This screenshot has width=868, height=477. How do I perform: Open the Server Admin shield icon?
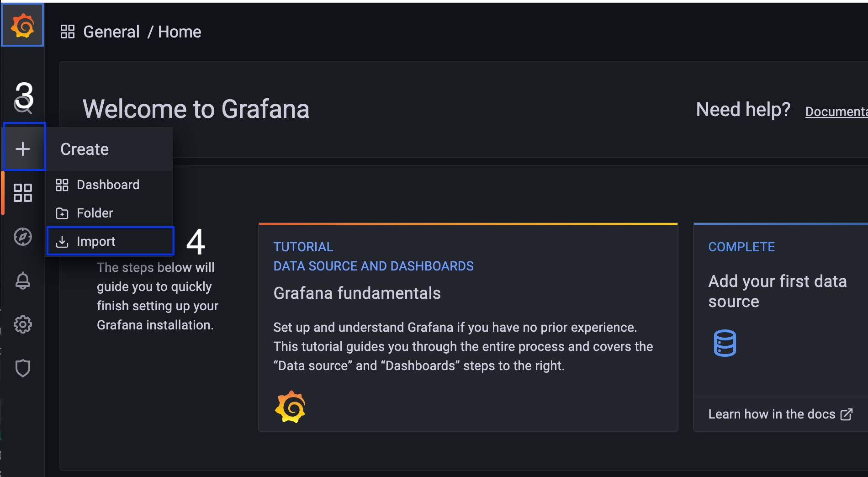click(23, 368)
